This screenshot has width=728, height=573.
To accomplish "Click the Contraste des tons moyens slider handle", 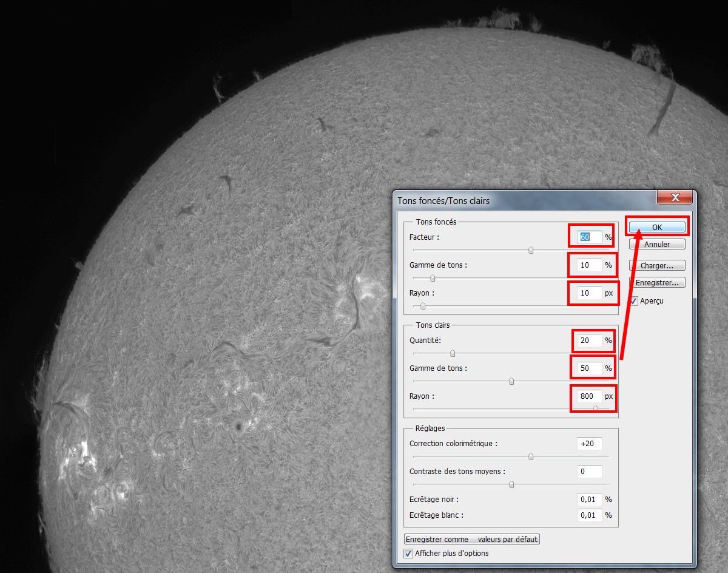I will point(511,484).
